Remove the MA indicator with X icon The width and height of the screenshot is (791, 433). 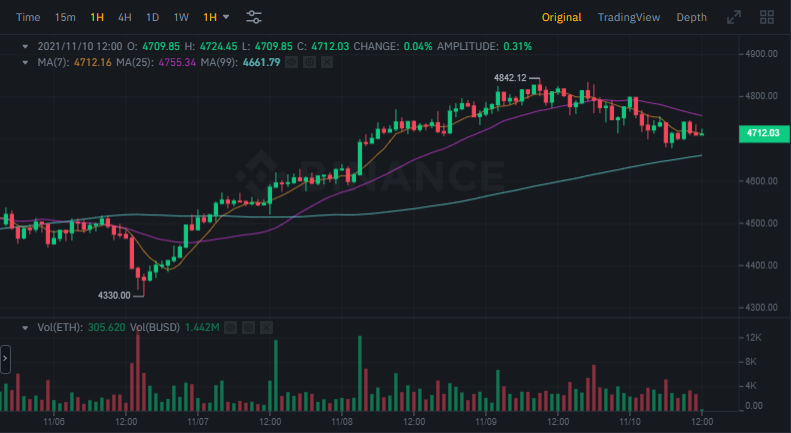point(327,63)
